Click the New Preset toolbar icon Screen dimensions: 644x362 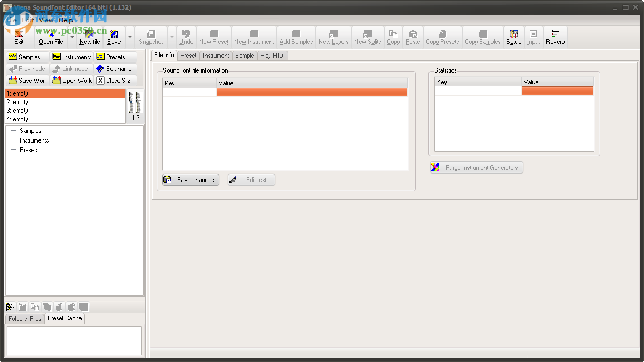pyautogui.click(x=213, y=37)
